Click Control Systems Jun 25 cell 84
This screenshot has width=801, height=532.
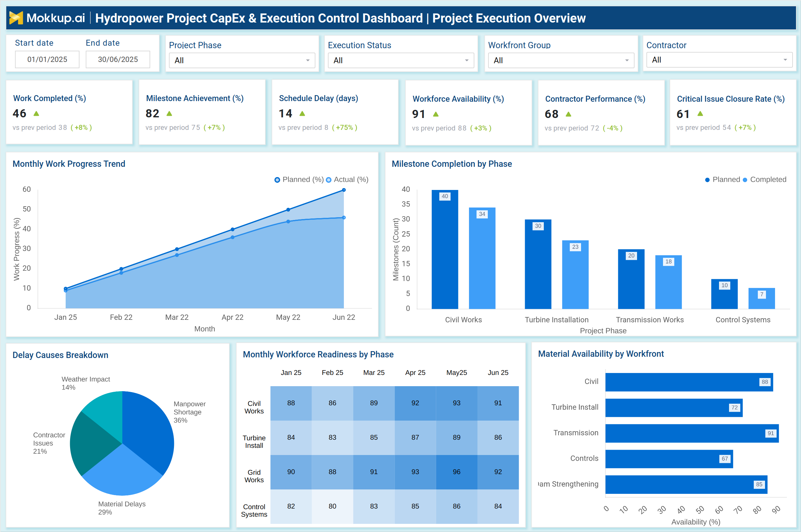pos(498,506)
